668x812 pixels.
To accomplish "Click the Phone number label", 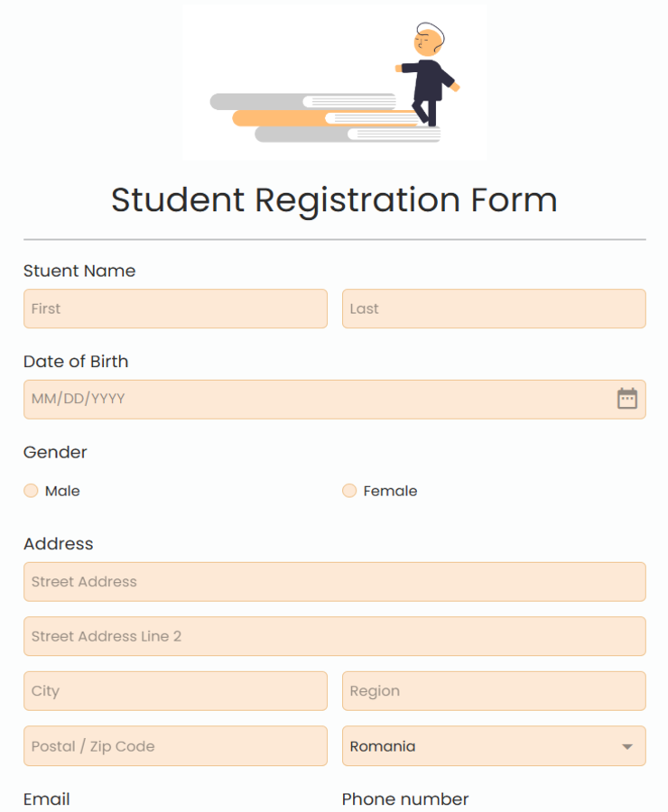I will pos(405,799).
